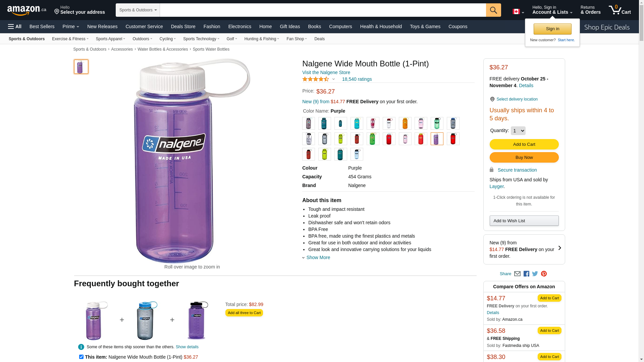Click the Buy Now button
Image resolution: width=644 pixels, height=362 pixels.
click(x=524, y=158)
